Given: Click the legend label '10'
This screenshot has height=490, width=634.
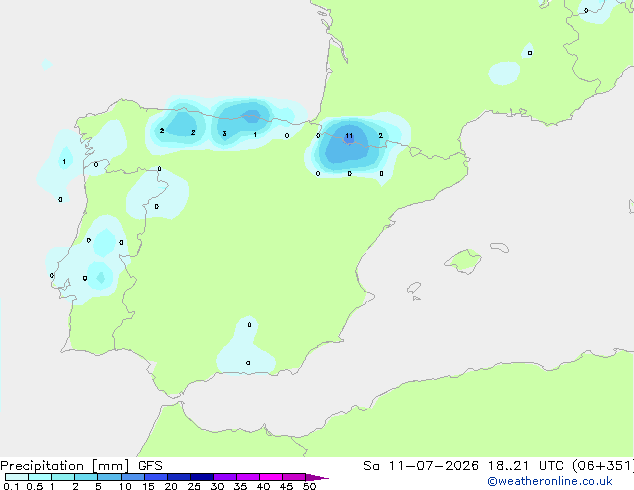Looking at the screenshot, I should 125,486.
